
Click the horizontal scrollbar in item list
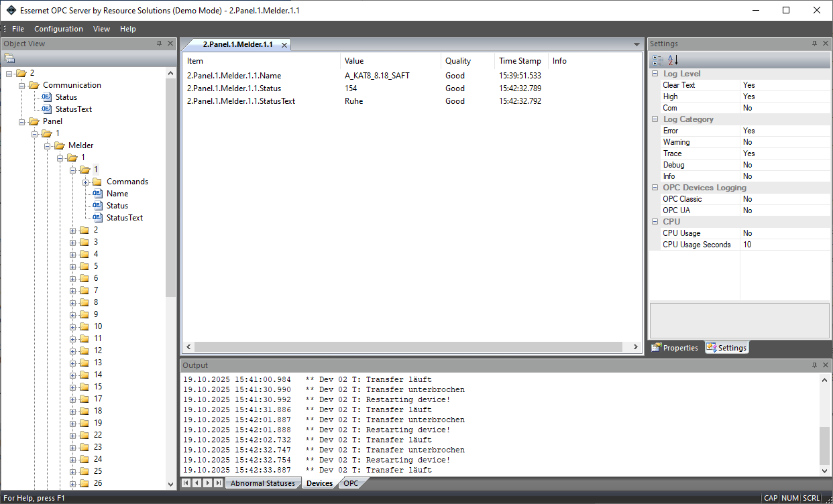412,346
